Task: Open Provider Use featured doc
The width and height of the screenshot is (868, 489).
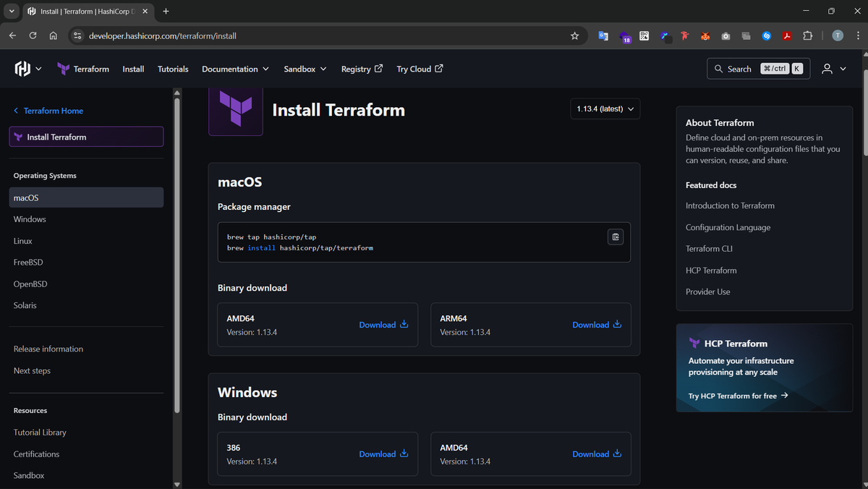Action: (x=708, y=292)
